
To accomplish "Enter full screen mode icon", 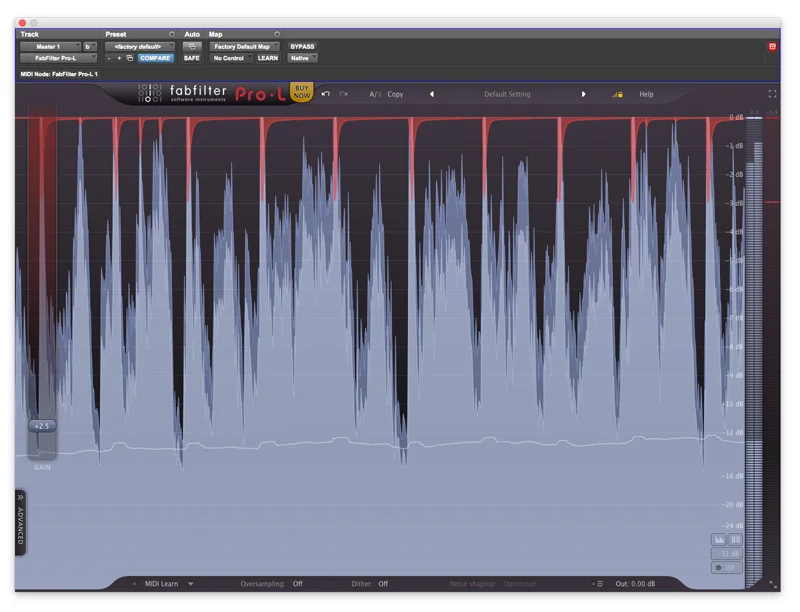I will click(772, 94).
